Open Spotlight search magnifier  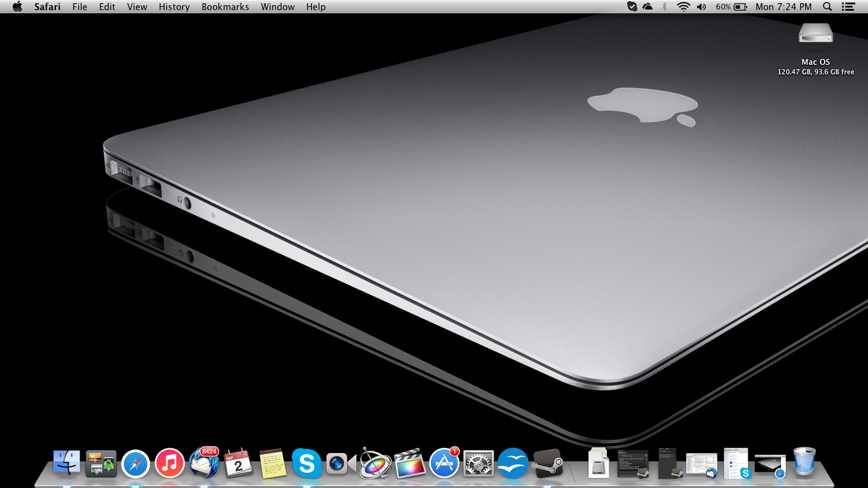coord(827,7)
